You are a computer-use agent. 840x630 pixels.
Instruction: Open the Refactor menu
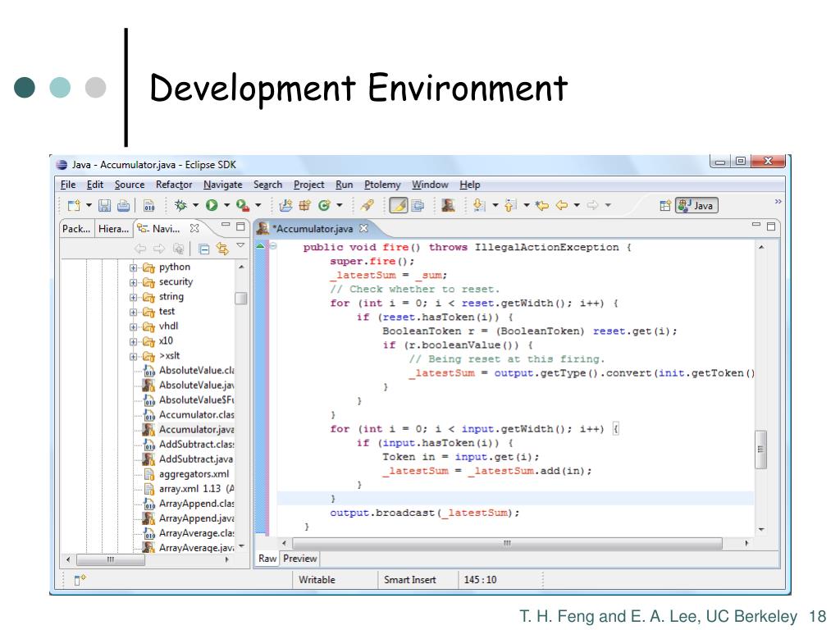point(174,185)
